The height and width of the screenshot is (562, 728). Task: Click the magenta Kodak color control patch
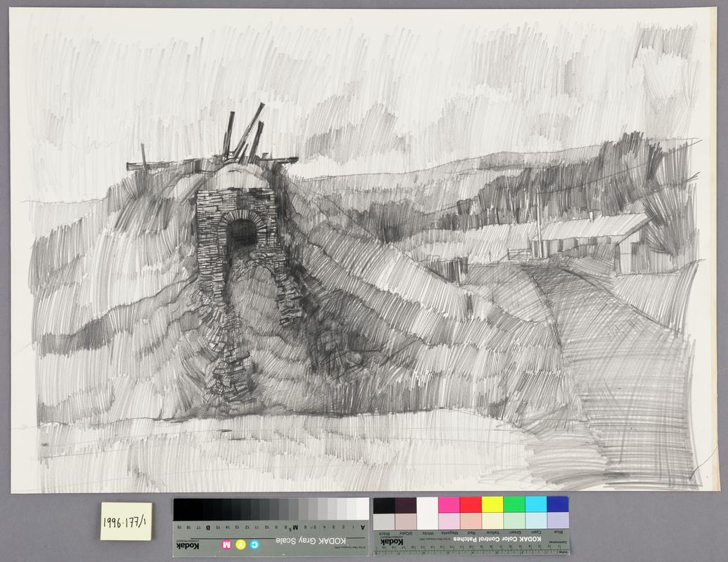pos(448,504)
